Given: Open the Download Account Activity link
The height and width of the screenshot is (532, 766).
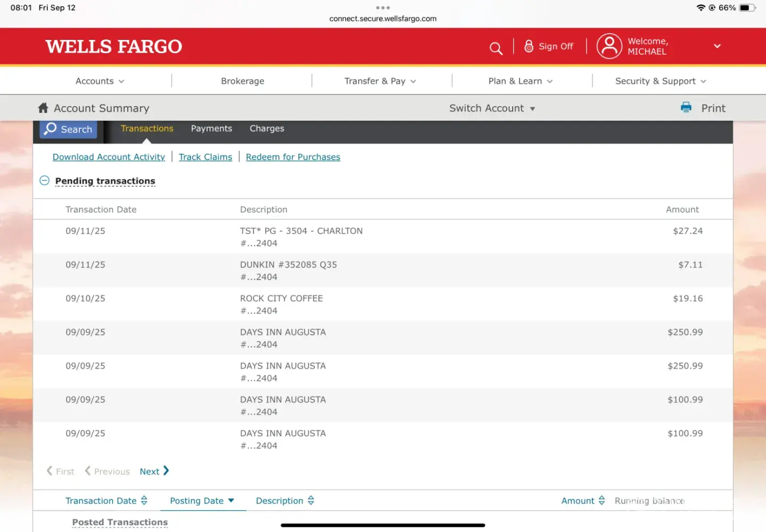Looking at the screenshot, I should [109, 157].
